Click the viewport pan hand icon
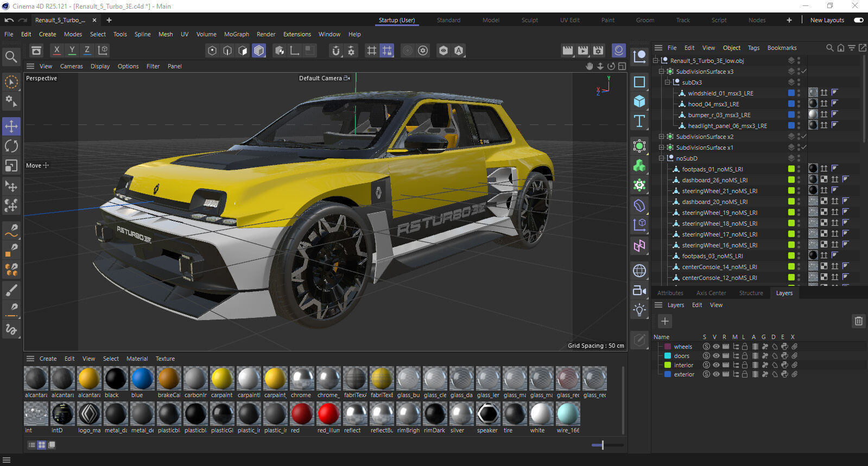 [x=590, y=66]
